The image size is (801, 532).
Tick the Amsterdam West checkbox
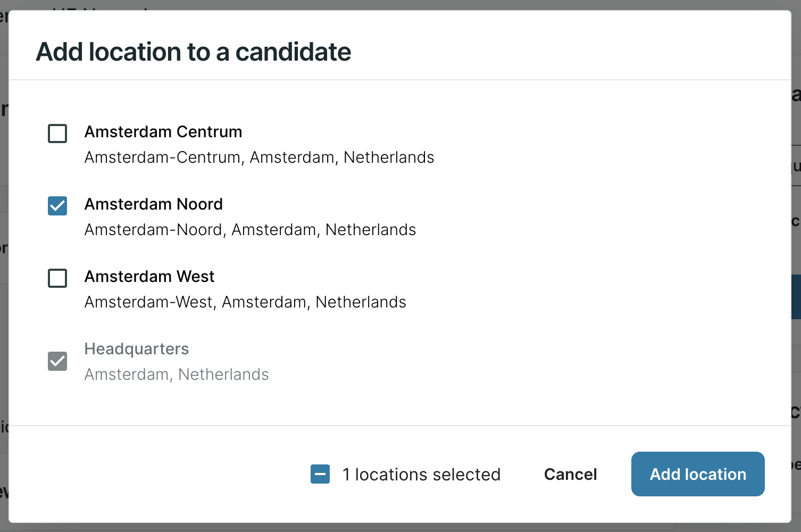coord(57,278)
